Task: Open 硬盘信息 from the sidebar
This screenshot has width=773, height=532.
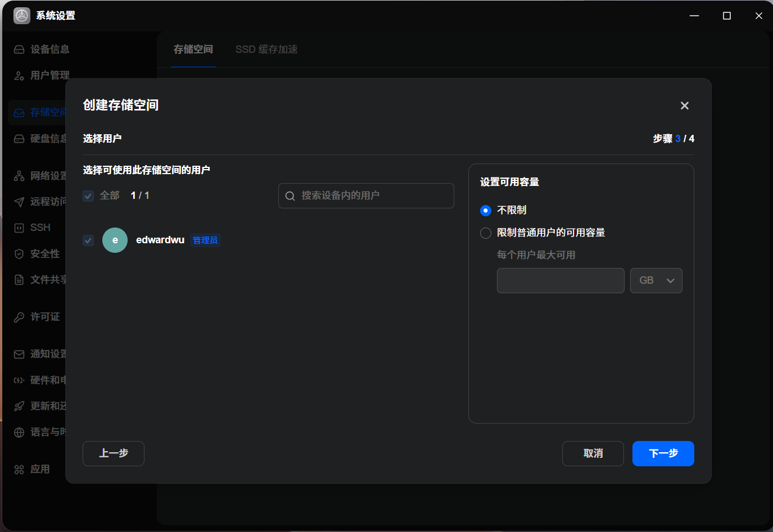Action: click(40, 138)
